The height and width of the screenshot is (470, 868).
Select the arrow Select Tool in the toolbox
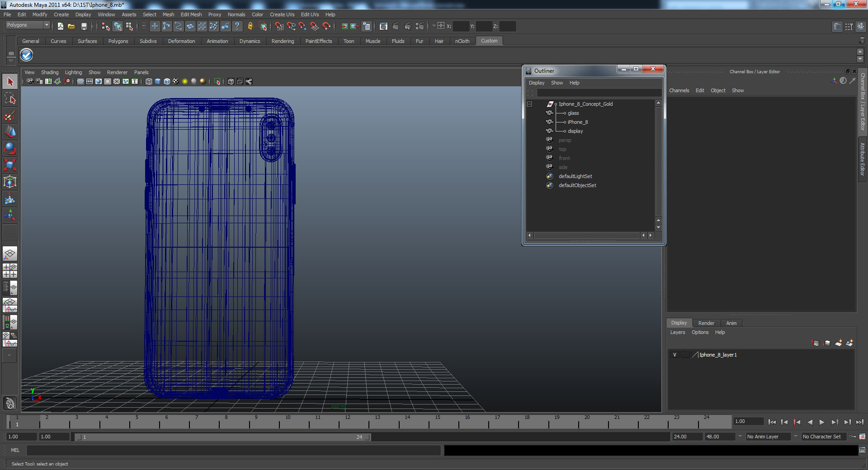pos(10,82)
